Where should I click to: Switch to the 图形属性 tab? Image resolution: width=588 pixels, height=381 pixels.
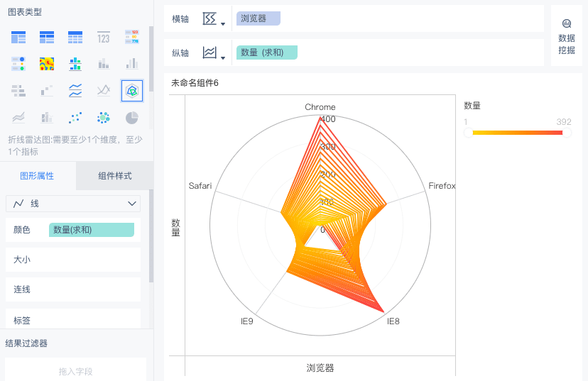38,176
